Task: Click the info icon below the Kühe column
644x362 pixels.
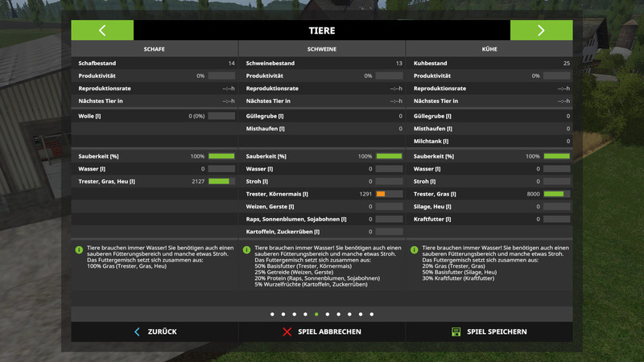Action: point(414,250)
